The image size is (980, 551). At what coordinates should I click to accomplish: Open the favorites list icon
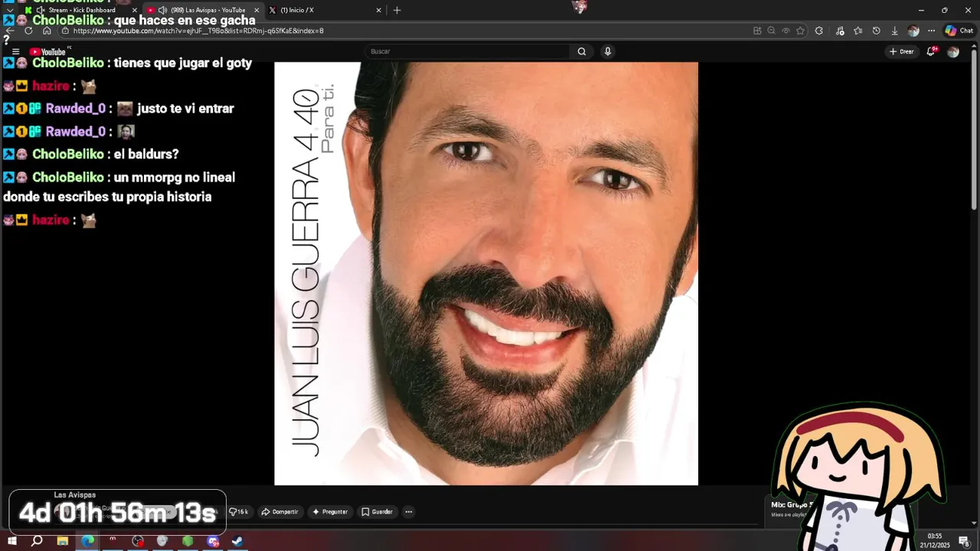coord(857,31)
